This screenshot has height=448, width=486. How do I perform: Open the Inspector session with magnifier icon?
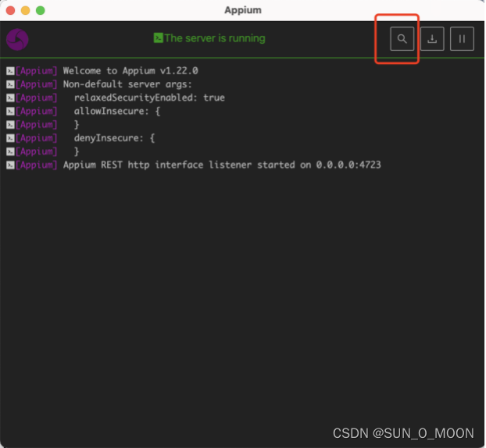[x=402, y=39]
